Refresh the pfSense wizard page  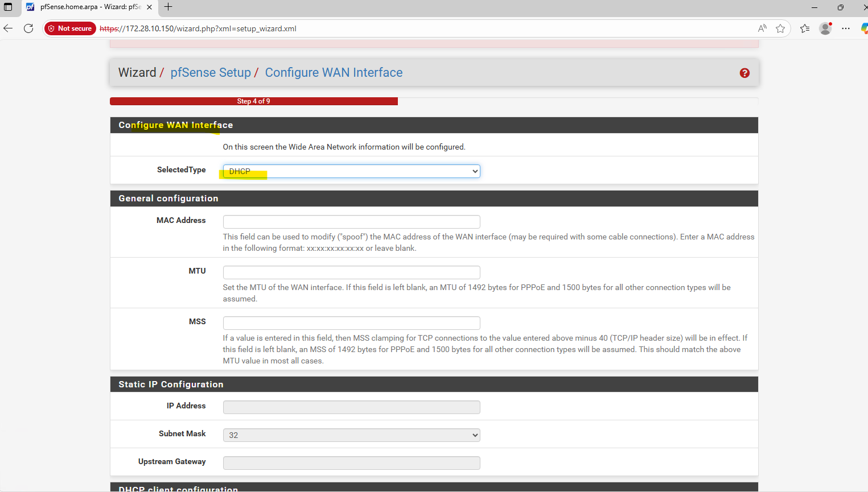[x=28, y=28]
